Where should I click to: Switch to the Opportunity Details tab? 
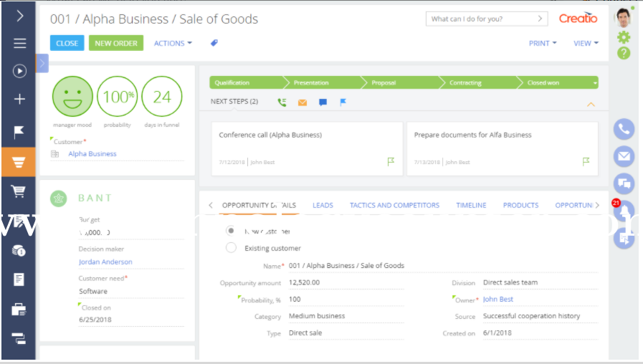coord(259,205)
